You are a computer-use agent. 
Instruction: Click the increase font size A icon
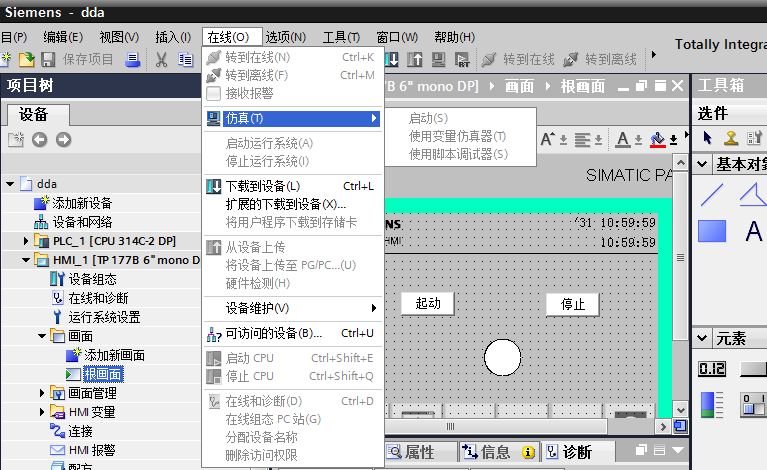click(x=548, y=139)
